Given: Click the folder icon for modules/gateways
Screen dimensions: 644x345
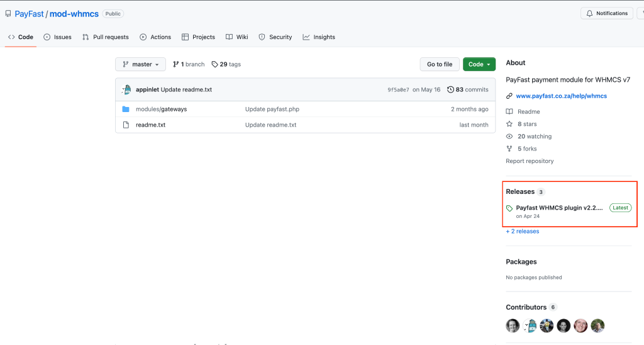Looking at the screenshot, I should (x=126, y=110).
